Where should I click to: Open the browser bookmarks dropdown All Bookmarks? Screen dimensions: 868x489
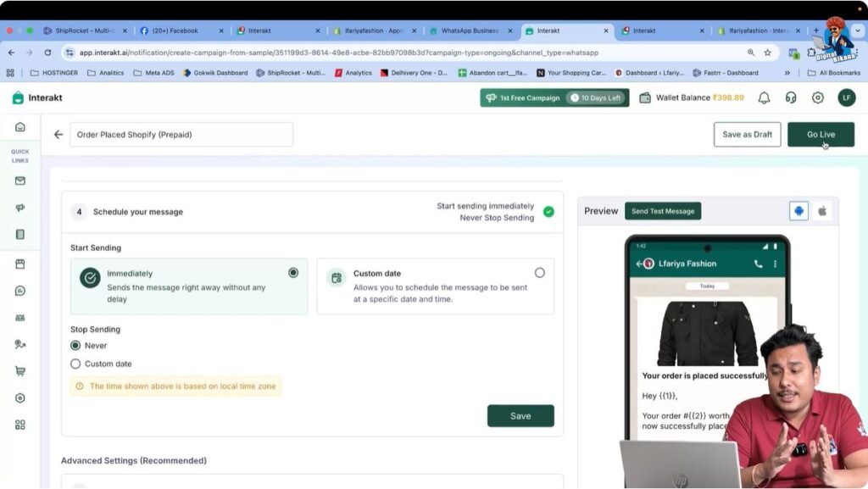840,72
